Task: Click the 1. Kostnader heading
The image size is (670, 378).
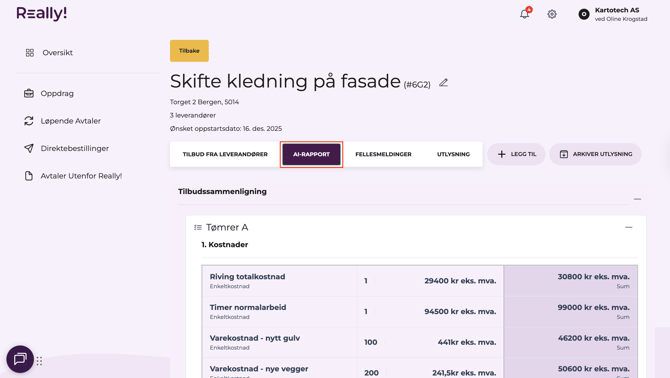Action: click(x=225, y=245)
